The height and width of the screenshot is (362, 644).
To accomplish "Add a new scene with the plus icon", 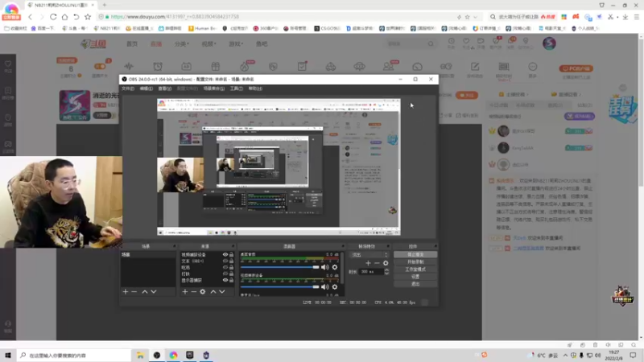I will click(x=126, y=291).
